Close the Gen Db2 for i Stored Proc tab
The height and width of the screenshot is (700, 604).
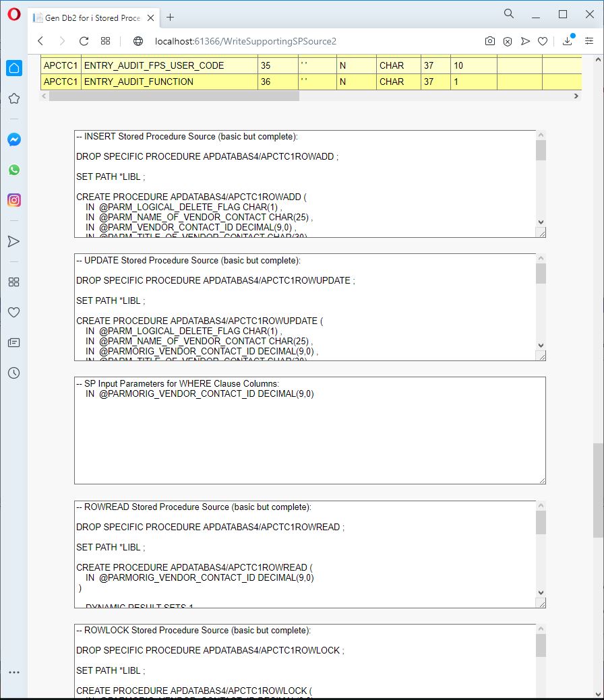(151, 18)
